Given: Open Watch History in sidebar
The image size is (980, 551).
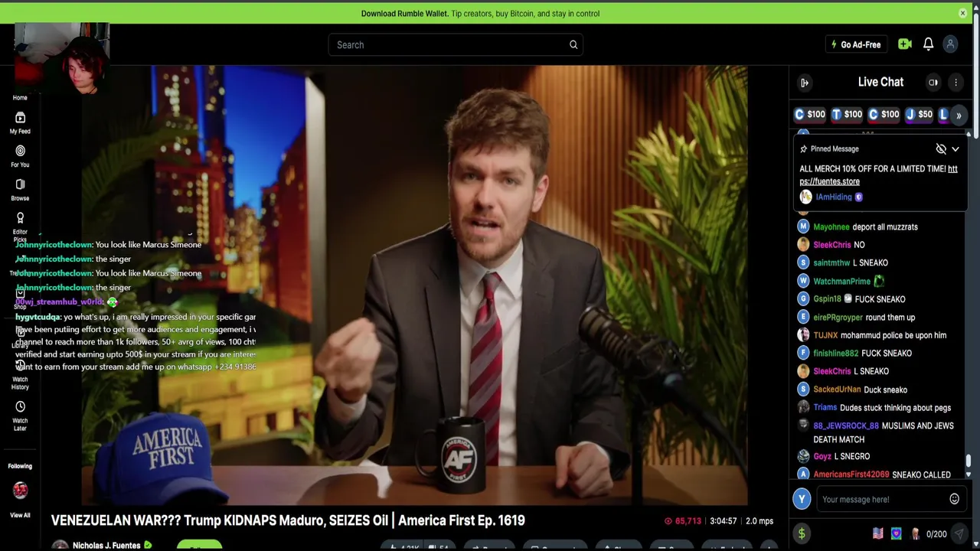Looking at the screenshot, I should 20,373.
